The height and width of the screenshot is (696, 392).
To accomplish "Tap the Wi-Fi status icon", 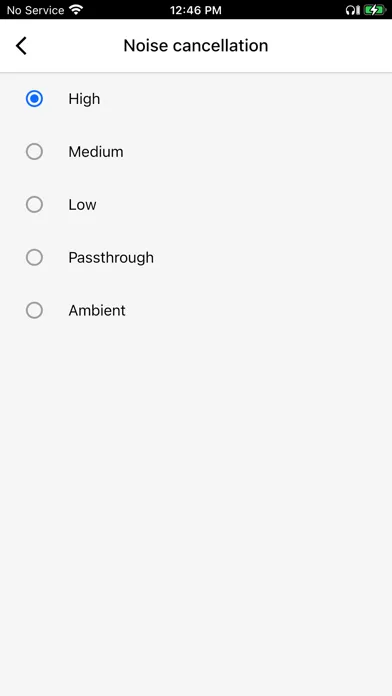I will click(x=76, y=10).
